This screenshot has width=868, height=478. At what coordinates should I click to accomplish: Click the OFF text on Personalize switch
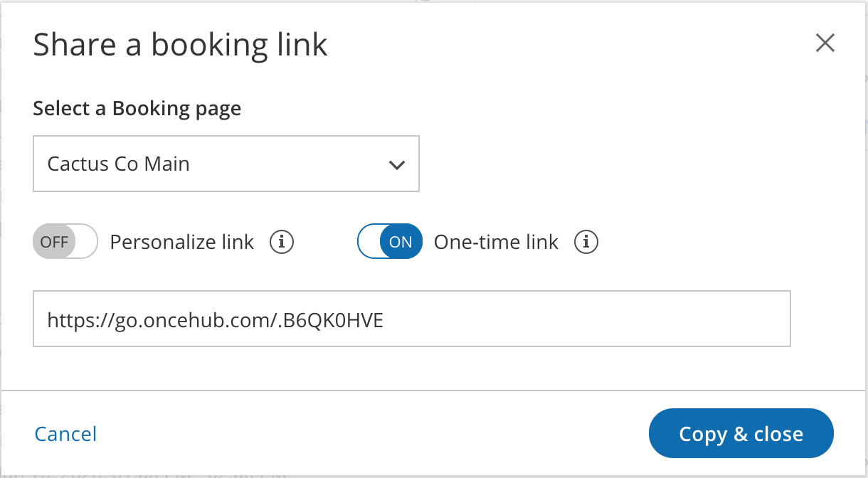[x=53, y=242]
